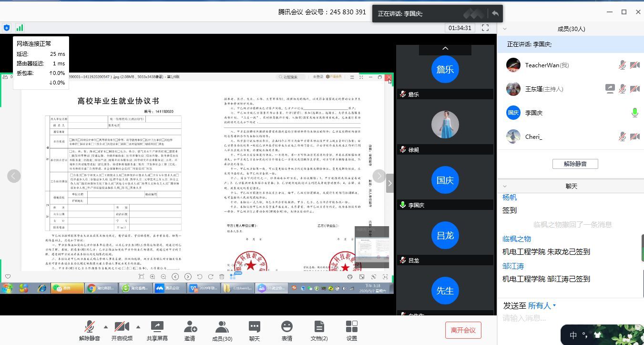The width and height of the screenshot is (644, 345).
Task: Open Windows Start button in shared screen
Action: pyautogui.click(x=7, y=288)
